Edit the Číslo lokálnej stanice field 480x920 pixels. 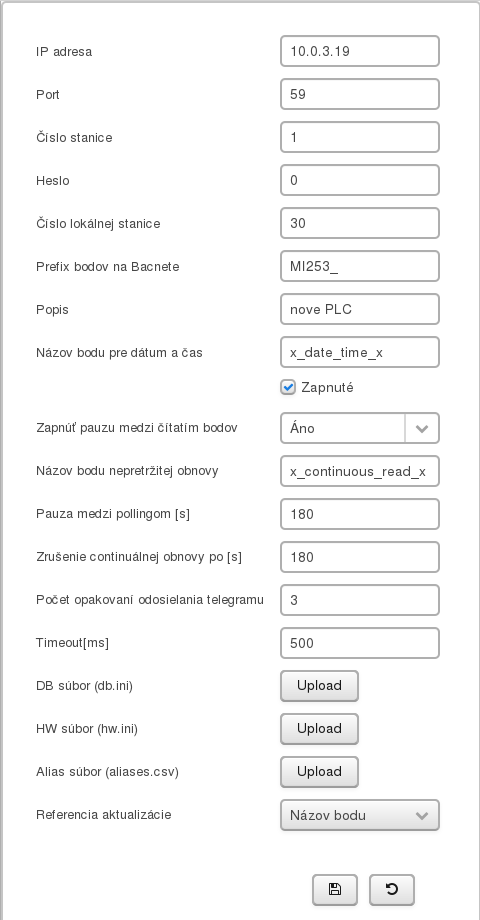coord(360,223)
